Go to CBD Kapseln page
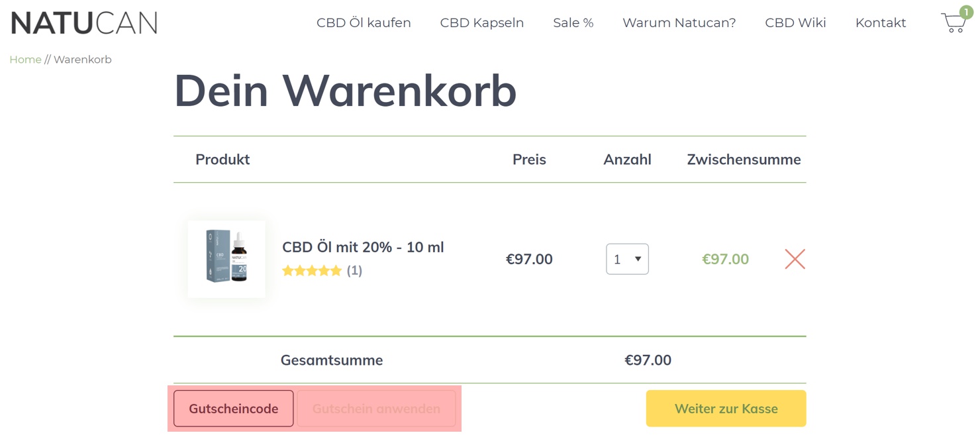This screenshot has height=437, width=980. 482,23
